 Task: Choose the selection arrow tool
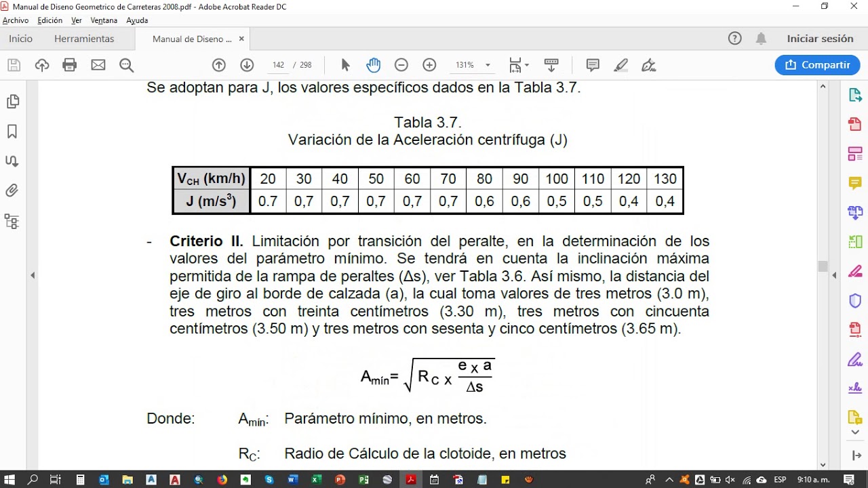point(345,65)
